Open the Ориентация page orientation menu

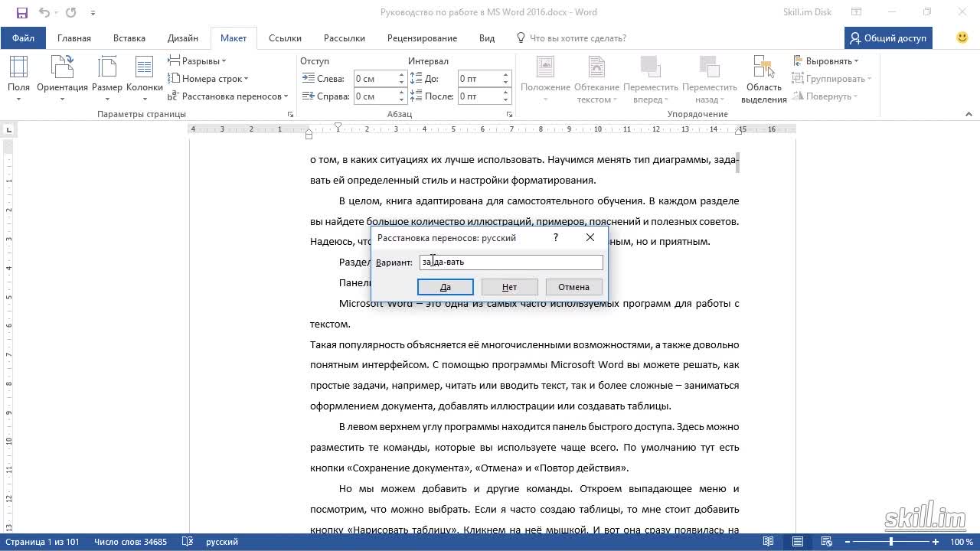click(62, 80)
